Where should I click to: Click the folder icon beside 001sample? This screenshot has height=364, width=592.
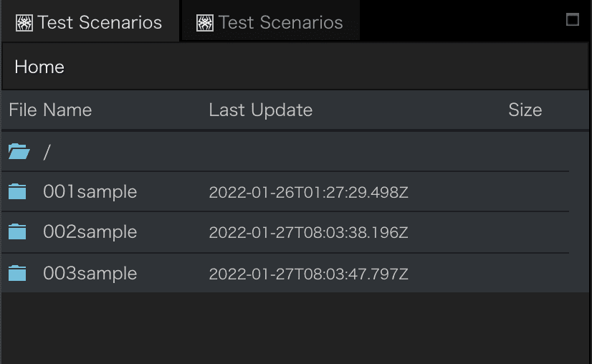[17, 191]
